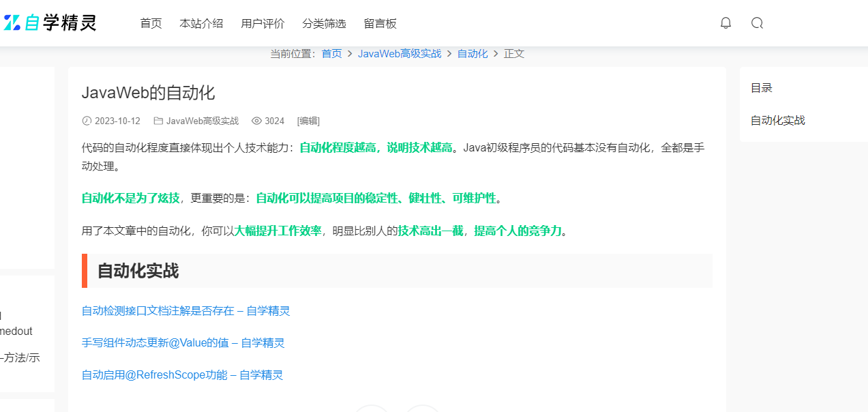This screenshot has width=868, height=412.
Task: Open 自动启用@RefreshScope功能 article link
Action: coord(182,375)
